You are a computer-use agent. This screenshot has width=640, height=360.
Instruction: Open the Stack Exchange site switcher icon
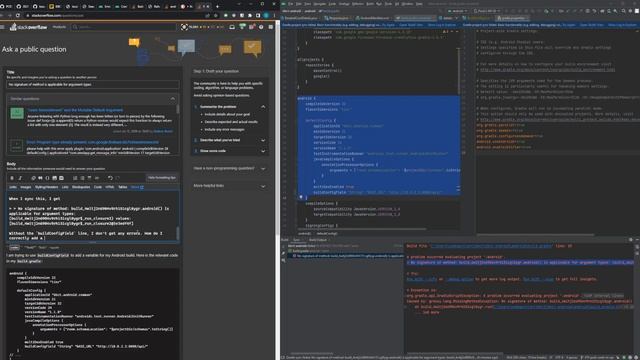271,27
